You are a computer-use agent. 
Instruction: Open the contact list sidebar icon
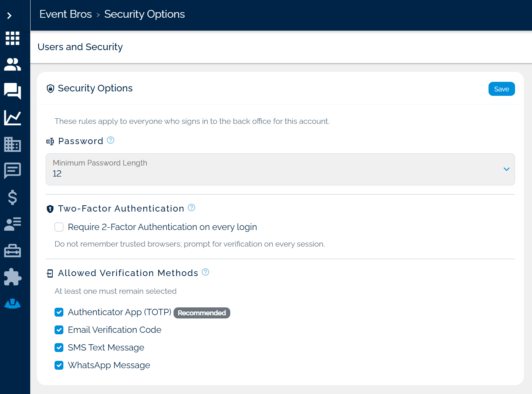pos(13,224)
